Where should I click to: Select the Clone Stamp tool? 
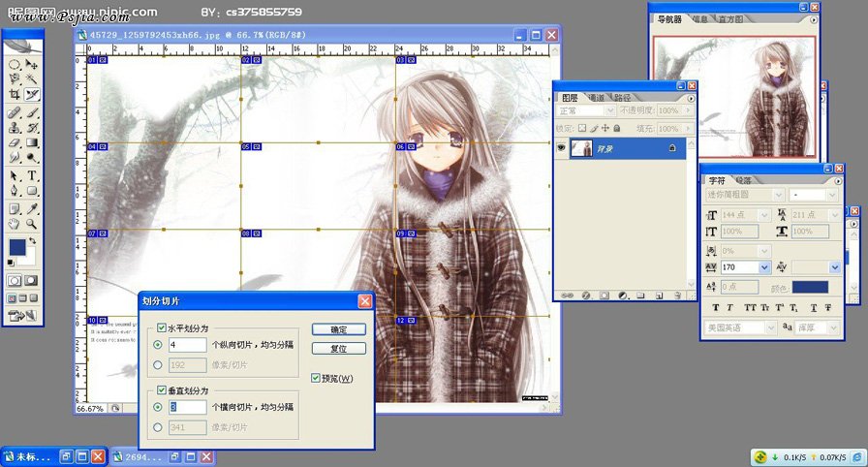(15, 128)
